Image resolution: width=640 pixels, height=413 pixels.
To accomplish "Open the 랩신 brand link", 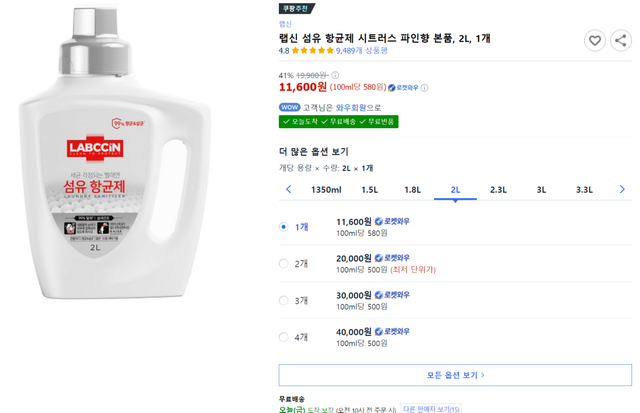I will tap(285, 23).
